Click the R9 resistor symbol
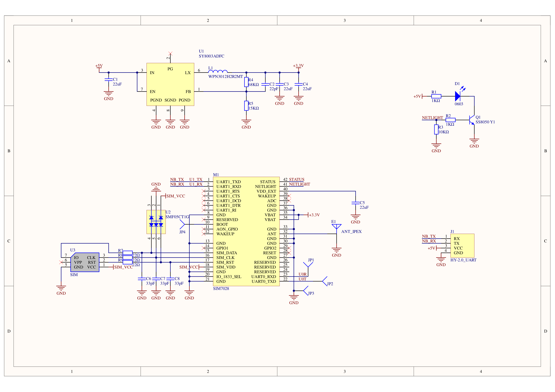This screenshot has height=392, width=555. 128,262
